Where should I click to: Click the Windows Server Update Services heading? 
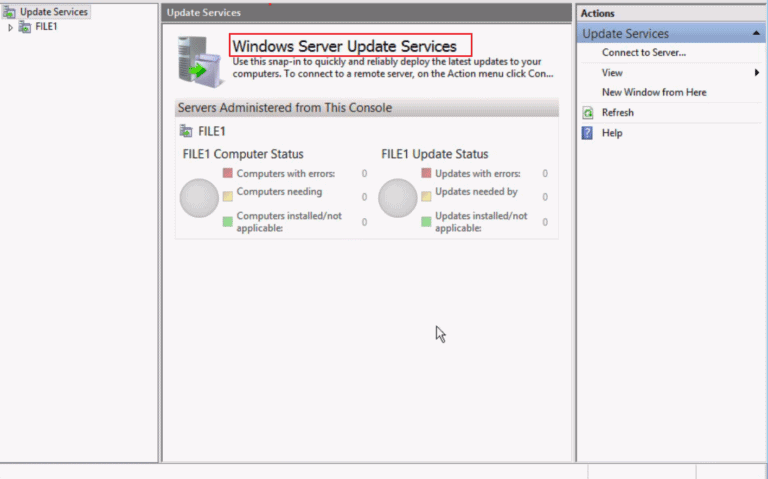click(x=344, y=46)
